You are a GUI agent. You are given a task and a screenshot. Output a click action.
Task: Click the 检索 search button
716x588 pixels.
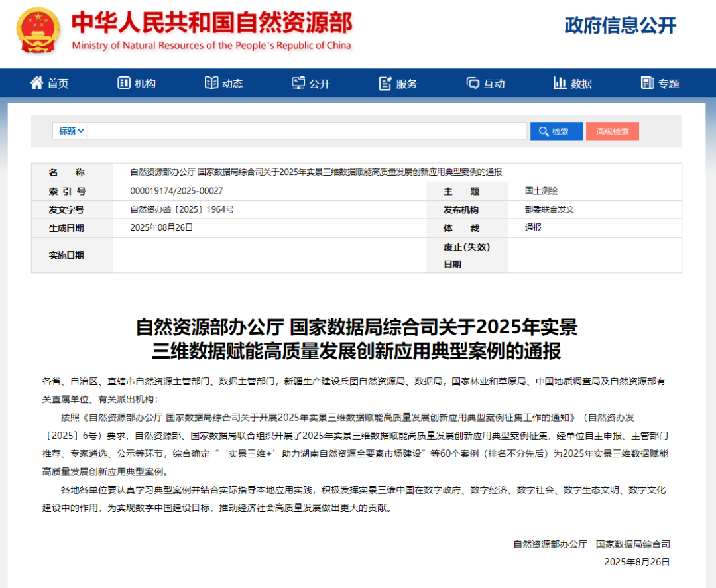point(556,131)
